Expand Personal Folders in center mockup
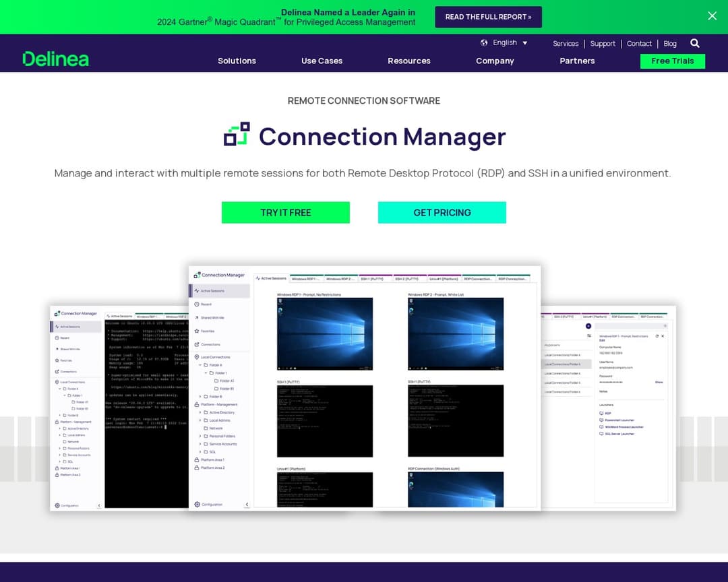 tap(201, 437)
